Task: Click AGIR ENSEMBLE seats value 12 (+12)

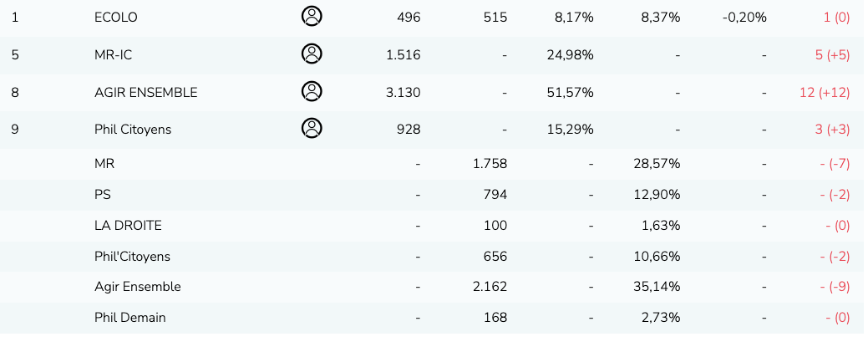Action: coord(825,93)
